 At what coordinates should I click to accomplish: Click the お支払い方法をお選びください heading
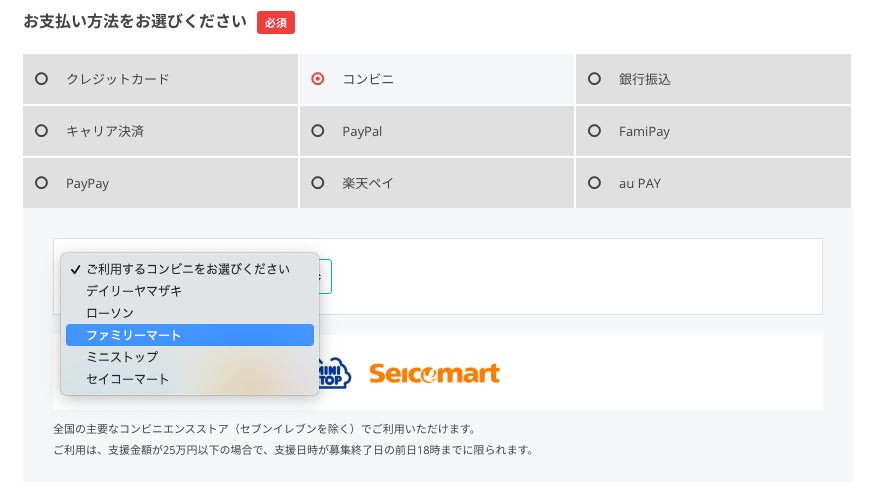coord(135,21)
